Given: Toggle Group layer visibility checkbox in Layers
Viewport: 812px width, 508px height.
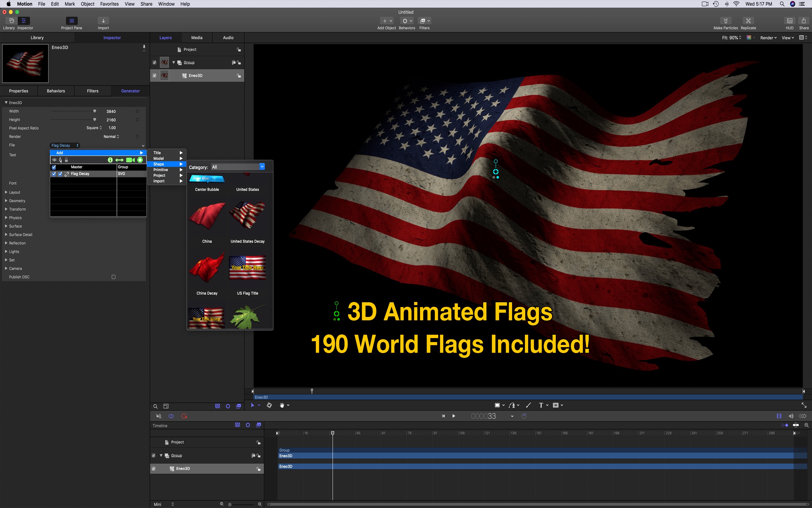Looking at the screenshot, I should pyautogui.click(x=154, y=62).
